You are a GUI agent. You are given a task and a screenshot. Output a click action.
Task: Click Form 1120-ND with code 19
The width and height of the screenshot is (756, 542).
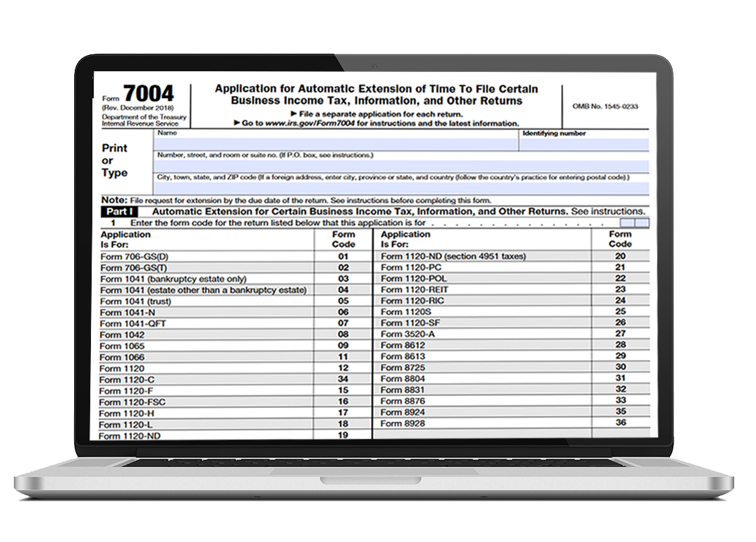coord(130,436)
